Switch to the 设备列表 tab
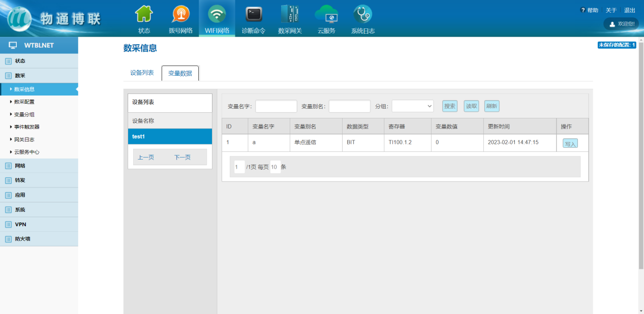The width and height of the screenshot is (644, 314). point(142,73)
